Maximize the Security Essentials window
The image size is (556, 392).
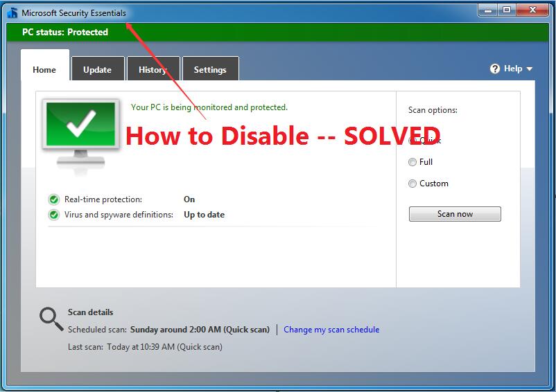tap(507, 10)
